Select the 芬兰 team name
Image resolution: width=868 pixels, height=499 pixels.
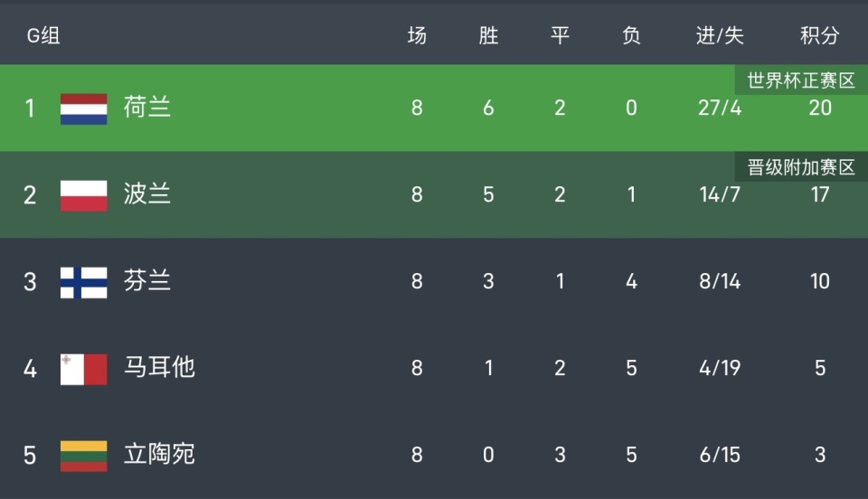pyautogui.click(x=147, y=282)
